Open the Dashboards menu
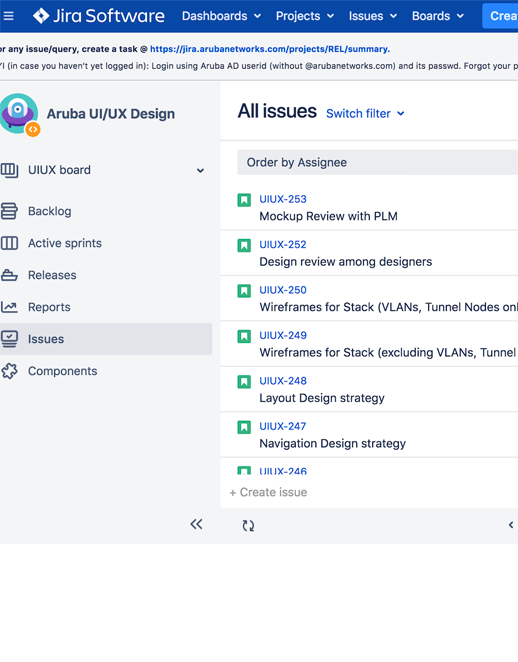Screen dimensions: 518x662 click(221, 16)
